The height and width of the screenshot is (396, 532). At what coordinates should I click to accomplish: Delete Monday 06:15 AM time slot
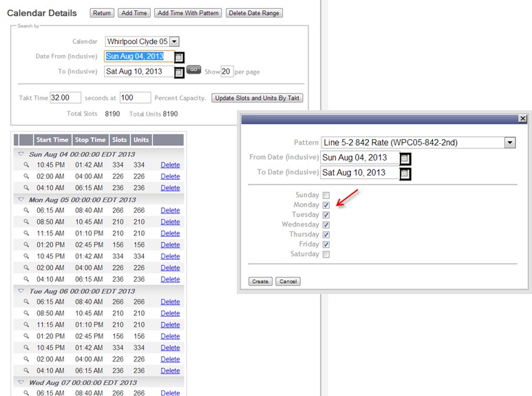point(170,210)
